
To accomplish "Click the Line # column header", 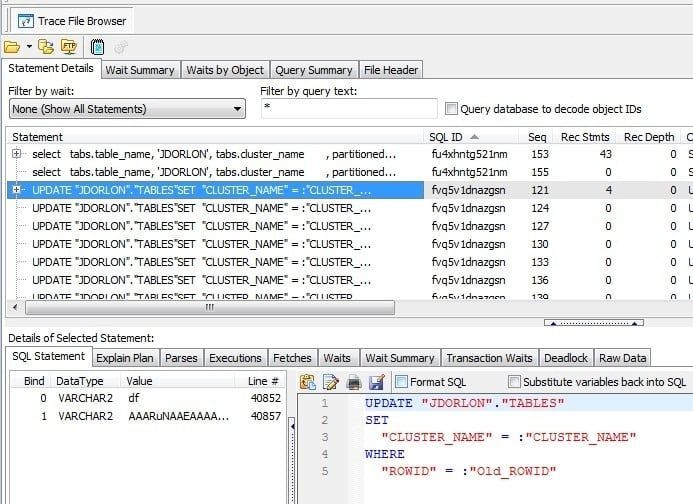I will coord(261,381).
